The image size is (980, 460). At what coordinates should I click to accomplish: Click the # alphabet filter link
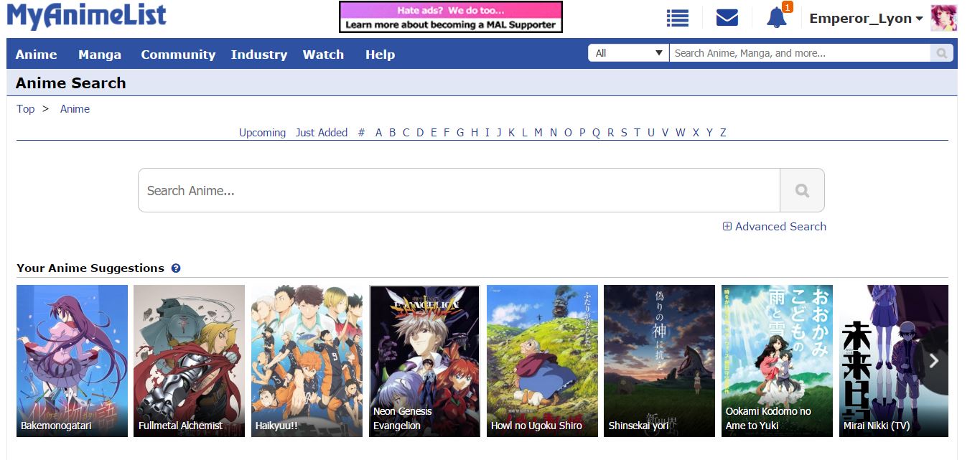click(361, 133)
